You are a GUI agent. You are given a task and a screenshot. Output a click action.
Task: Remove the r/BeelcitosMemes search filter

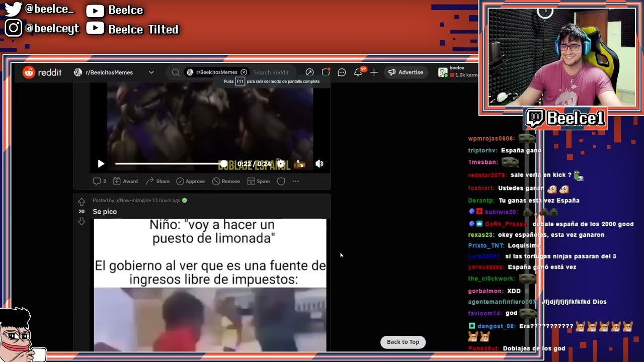pyautogui.click(x=244, y=72)
